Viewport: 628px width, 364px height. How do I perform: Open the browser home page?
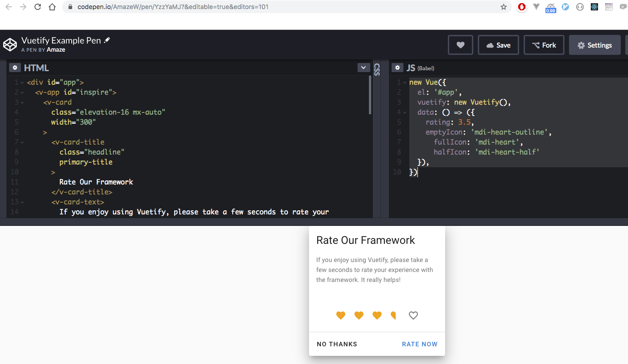[52, 7]
